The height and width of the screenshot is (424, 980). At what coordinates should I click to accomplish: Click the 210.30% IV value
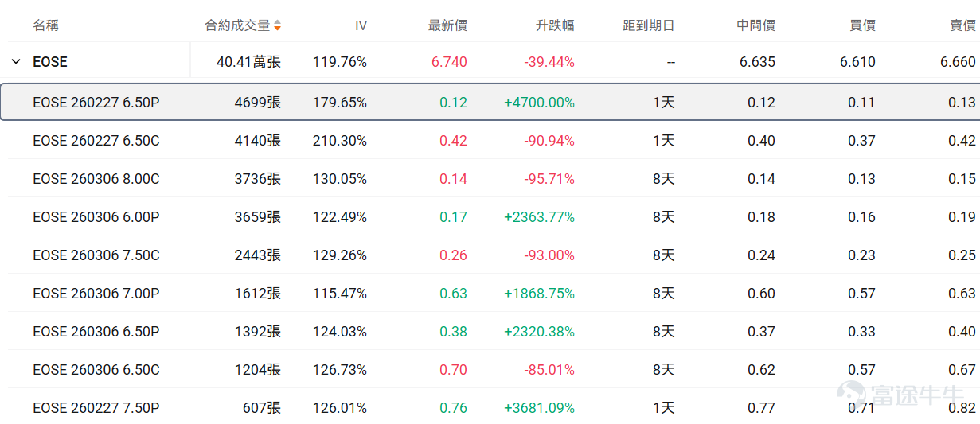click(x=340, y=141)
